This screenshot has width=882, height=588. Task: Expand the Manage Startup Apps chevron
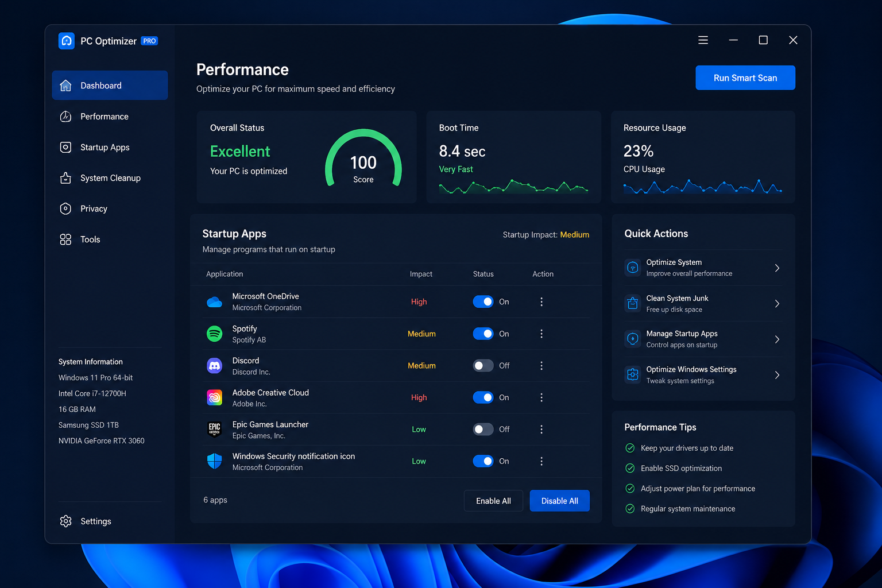click(777, 339)
